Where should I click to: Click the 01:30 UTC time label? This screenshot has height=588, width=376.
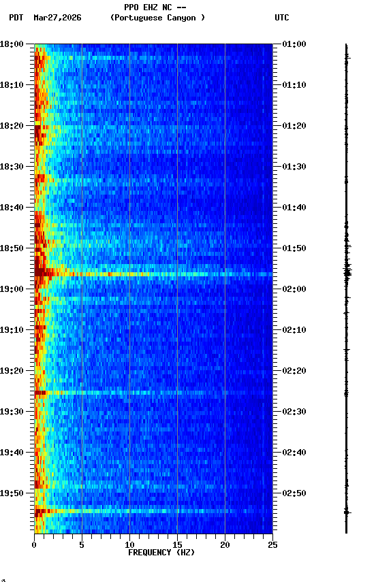pyautogui.click(x=294, y=167)
